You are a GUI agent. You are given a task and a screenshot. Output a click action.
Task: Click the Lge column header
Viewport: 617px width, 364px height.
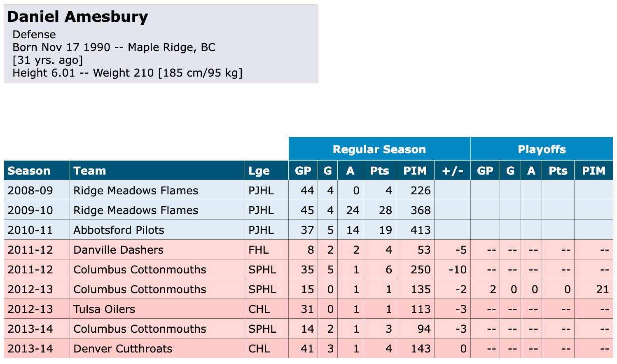[x=259, y=170]
